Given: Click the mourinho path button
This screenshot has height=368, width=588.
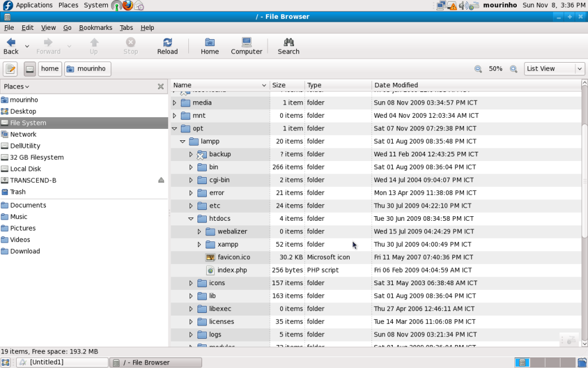Looking at the screenshot, I should coord(88,69).
